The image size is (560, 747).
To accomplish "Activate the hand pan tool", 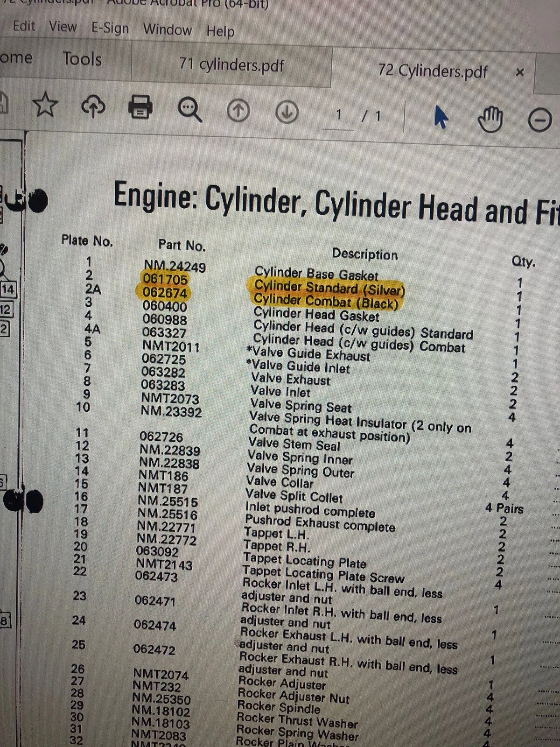I will click(x=490, y=120).
